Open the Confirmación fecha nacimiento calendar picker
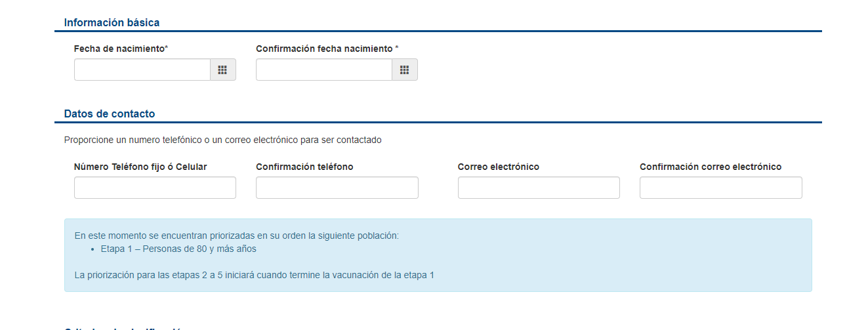The width and height of the screenshot is (868, 330). (x=404, y=70)
